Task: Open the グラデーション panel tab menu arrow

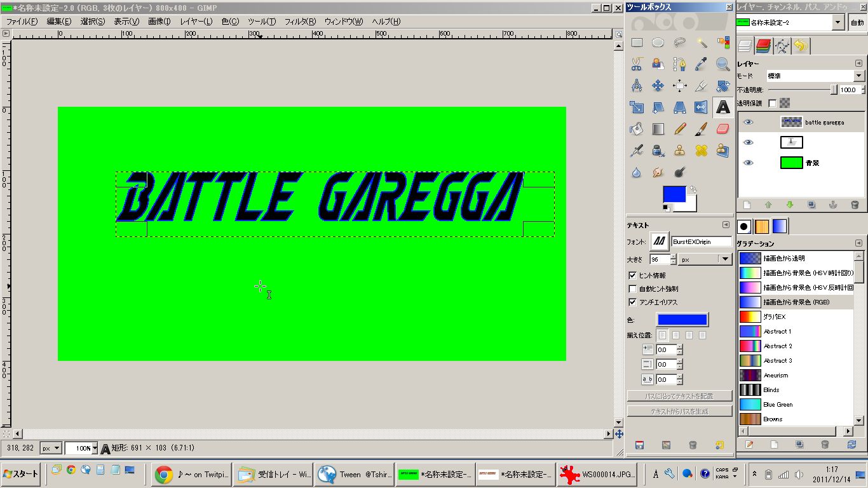Action: coord(858,243)
